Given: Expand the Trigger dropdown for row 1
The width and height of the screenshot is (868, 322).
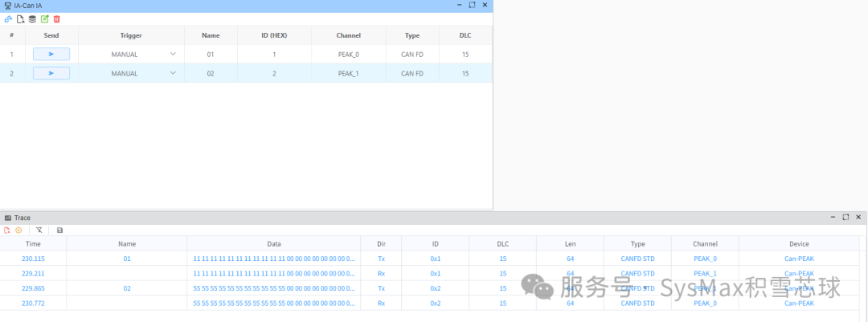Looking at the screenshot, I should tap(173, 55).
